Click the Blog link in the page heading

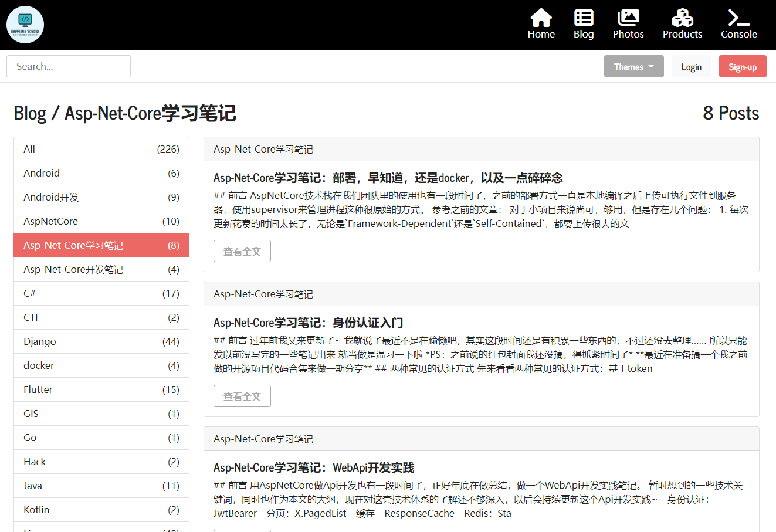coord(30,113)
